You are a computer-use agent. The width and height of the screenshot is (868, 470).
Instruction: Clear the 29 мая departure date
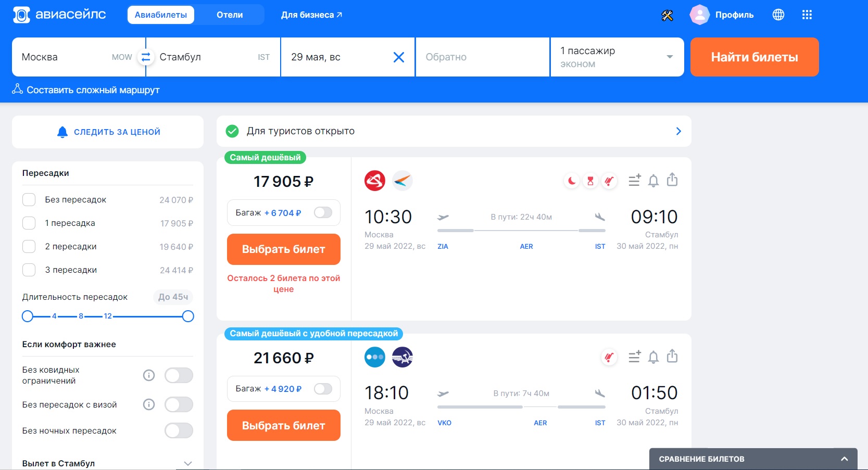(399, 57)
